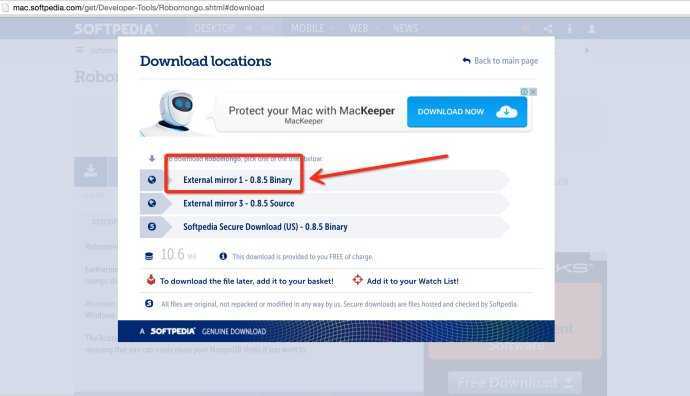690x396 pixels.
Task: Open the MOBILE menu in header
Action: (307, 28)
